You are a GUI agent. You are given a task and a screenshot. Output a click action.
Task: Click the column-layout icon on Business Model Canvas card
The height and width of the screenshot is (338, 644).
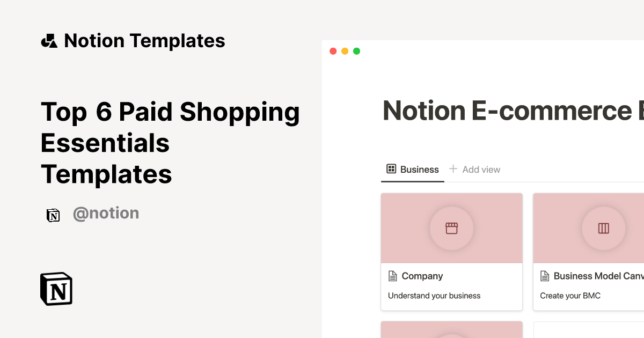click(x=603, y=227)
